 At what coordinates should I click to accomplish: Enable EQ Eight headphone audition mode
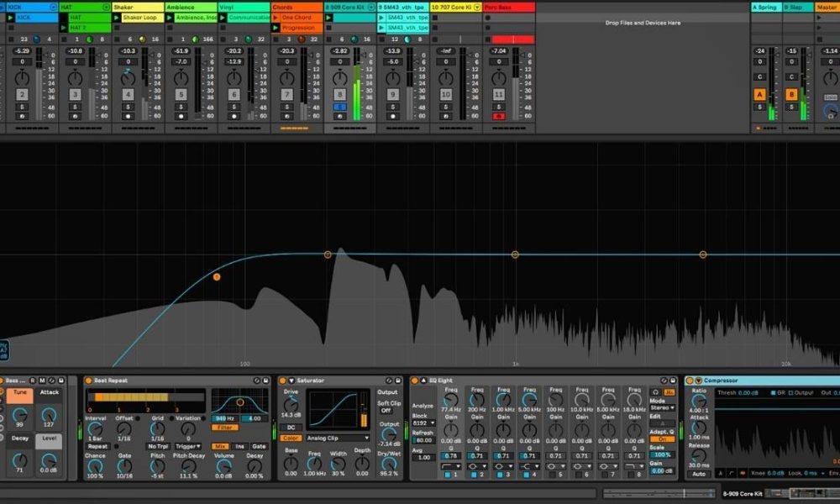coord(655,392)
